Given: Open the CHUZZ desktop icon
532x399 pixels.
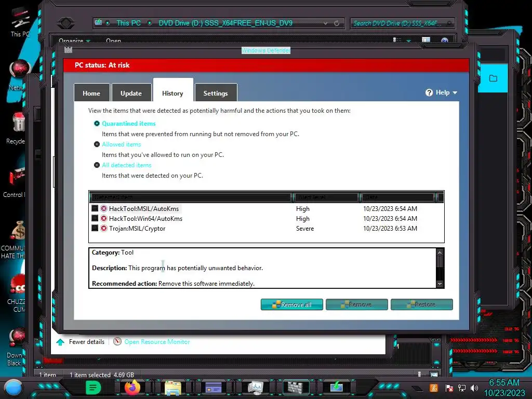Looking at the screenshot, I should point(16,293).
